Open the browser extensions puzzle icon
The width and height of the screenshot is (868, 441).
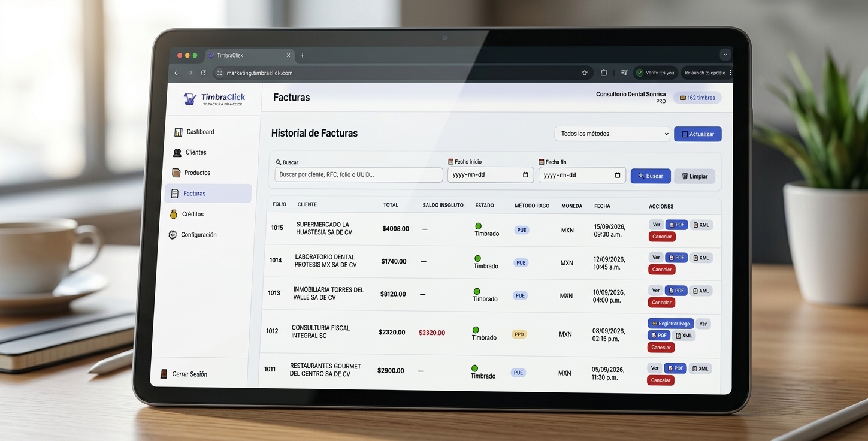[604, 73]
